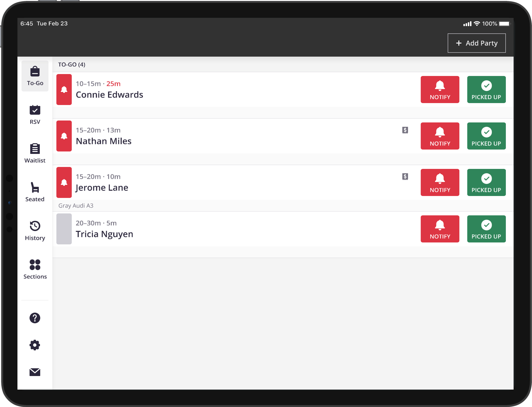The height and width of the screenshot is (407, 532).
Task: Click the gray status block for Tricia Nguyen
Action: pyautogui.click(x=64, y=229)
